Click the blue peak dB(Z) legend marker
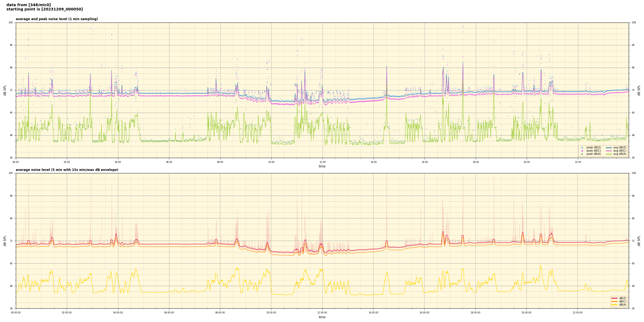Image resolution: width=644 pixels, height=322 pixels. pos(582,148)
